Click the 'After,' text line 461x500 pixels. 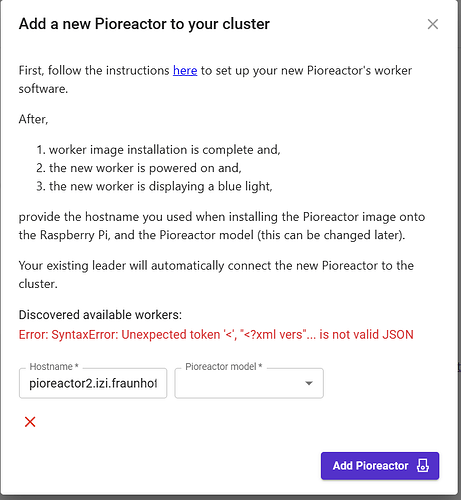point(33,119)
